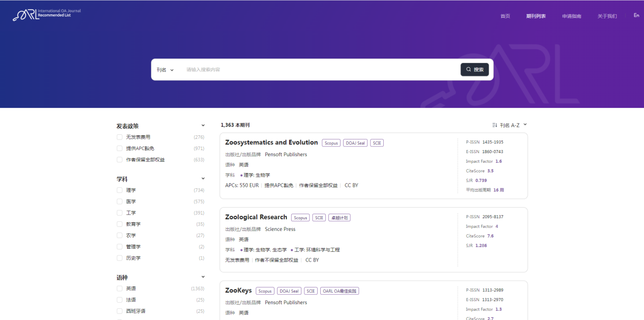Click the OARL logo in header
644x320 pixels.
tap(46, 14)
